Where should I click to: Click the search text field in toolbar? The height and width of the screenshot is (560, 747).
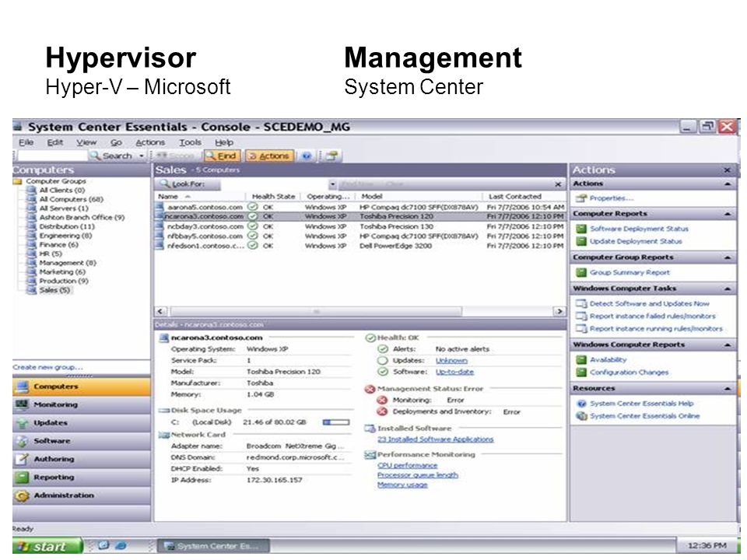point(52,156)
